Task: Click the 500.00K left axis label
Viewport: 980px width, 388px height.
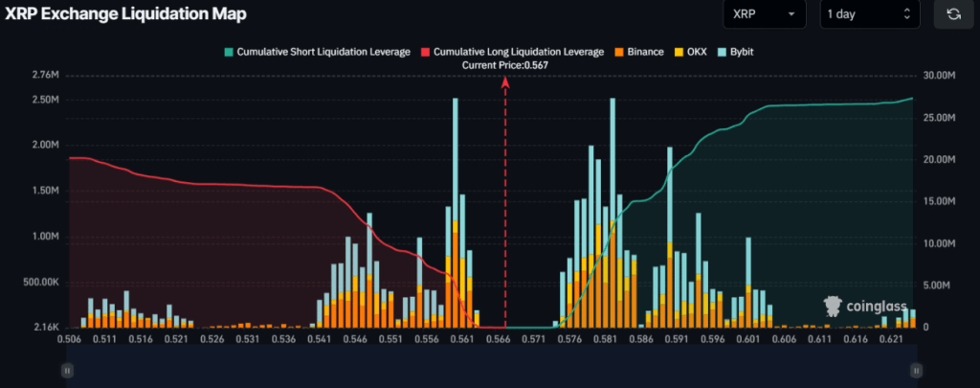Action: pyautogui.click(x=41, y=283)
